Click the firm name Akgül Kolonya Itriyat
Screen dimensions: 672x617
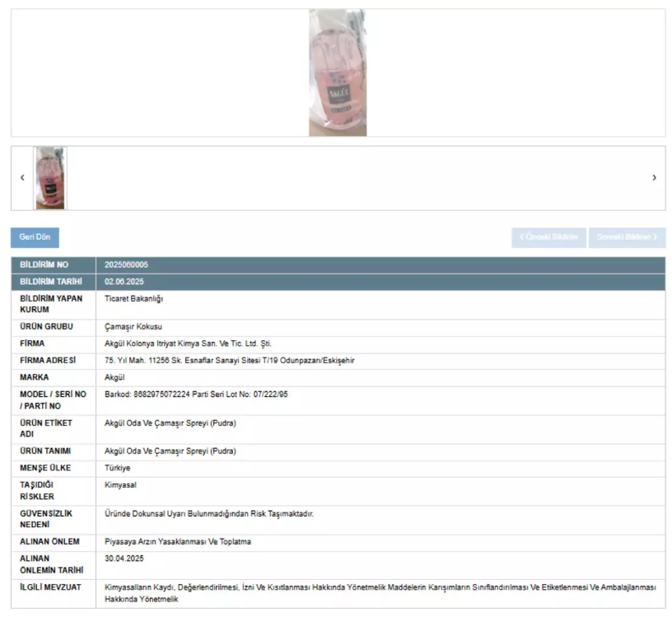(x=188, y=344)
